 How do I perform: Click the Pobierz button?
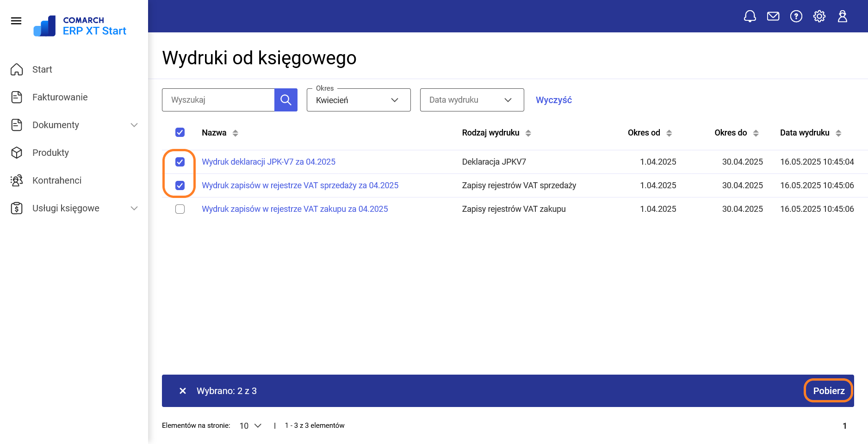(828, 391)
